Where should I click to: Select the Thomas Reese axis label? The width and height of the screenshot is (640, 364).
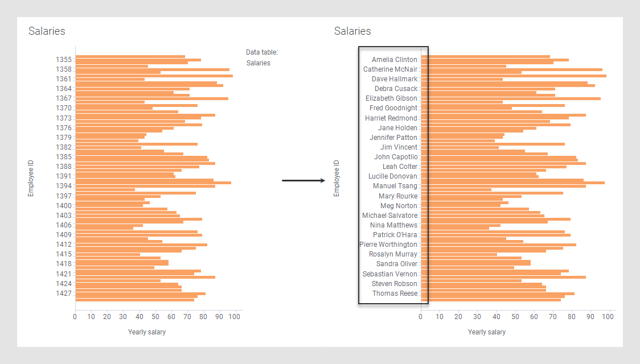395,293
